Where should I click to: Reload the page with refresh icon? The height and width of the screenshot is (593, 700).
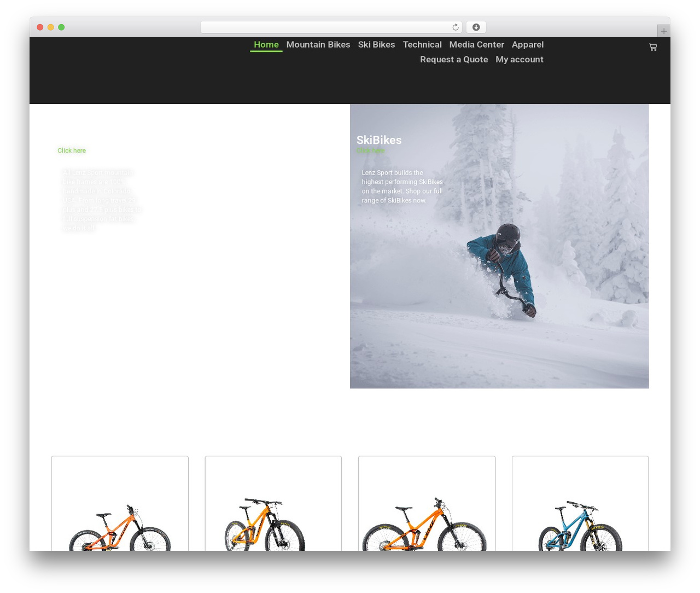click(x=455, y=27)
